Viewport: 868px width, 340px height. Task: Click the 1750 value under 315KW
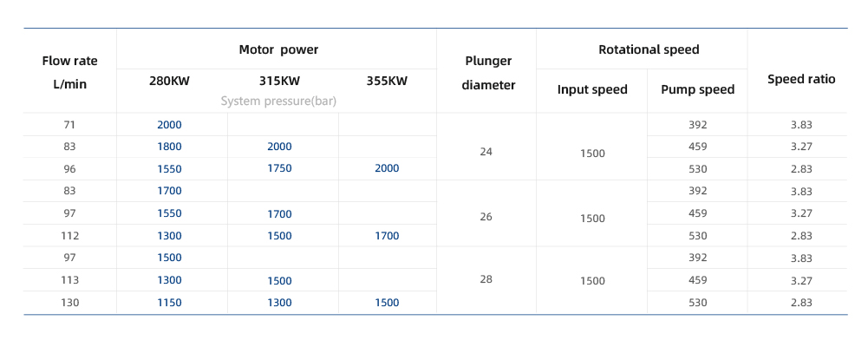click(x=279, y=168)
